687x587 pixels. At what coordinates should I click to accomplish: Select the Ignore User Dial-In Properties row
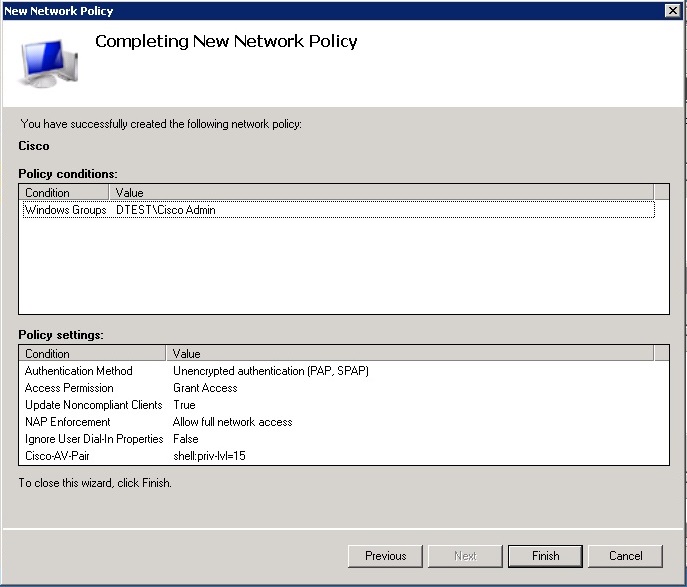(94, 439)
